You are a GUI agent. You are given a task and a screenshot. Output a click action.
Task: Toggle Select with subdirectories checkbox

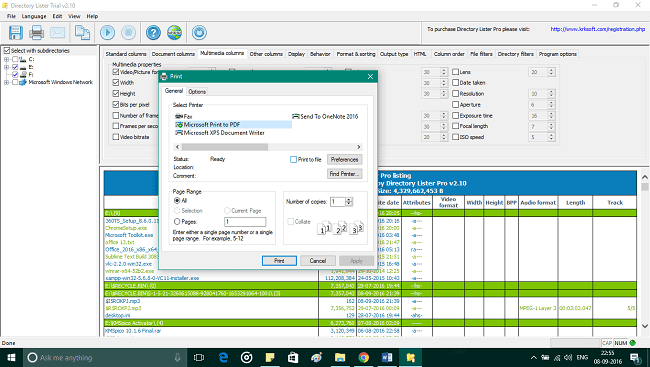(x=7, y=51)
